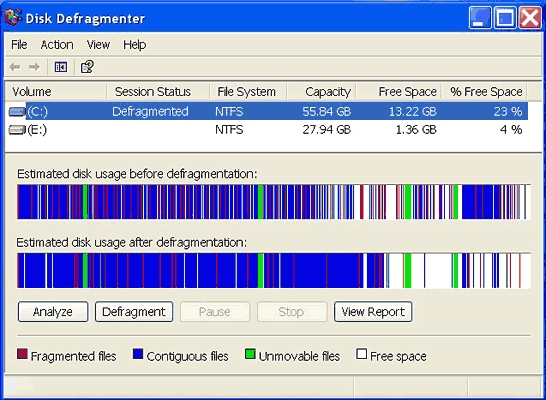Click the Defragment button
The image size is (546, 400).
pos(134,312)
